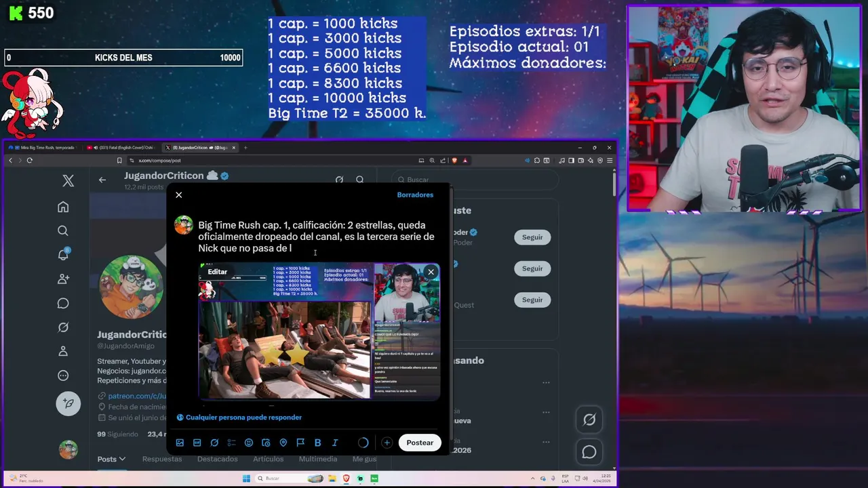This screenshot has height=488, width=868.
Task: Open Home in X sidebar
Action: click(x=63, y=207)
